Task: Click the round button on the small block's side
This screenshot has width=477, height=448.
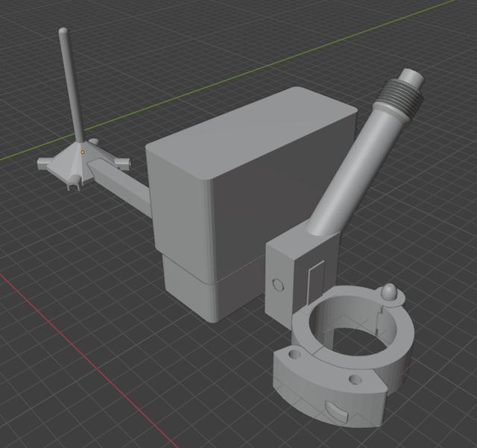Action: point(278,285)
